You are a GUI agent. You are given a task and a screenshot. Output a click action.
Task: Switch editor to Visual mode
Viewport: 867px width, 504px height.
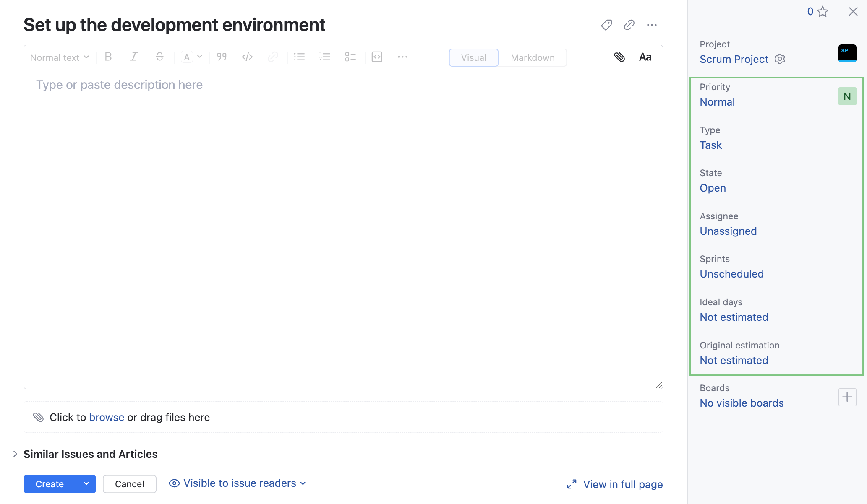coord(473,58)
